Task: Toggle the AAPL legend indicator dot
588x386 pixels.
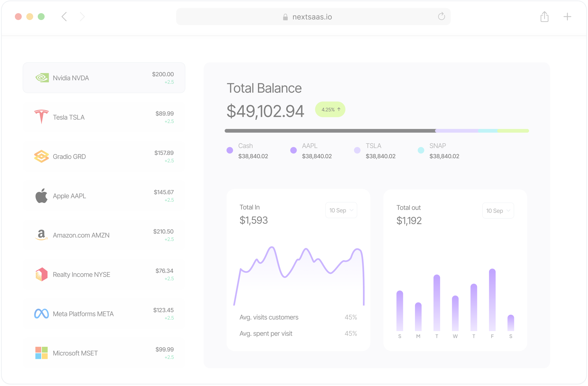Action: pyautogui.click(x=293, y=150)
